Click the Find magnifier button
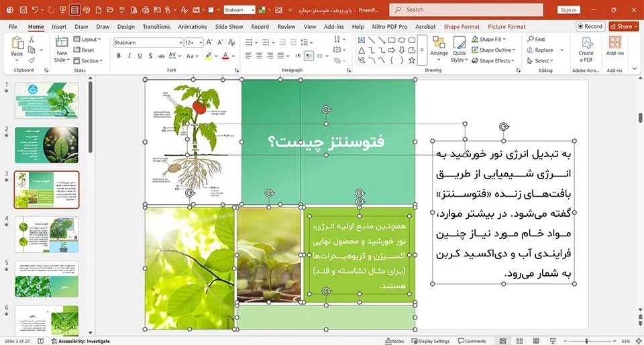The width and height of the screenshot is (644, 345). tap(536, 40)
